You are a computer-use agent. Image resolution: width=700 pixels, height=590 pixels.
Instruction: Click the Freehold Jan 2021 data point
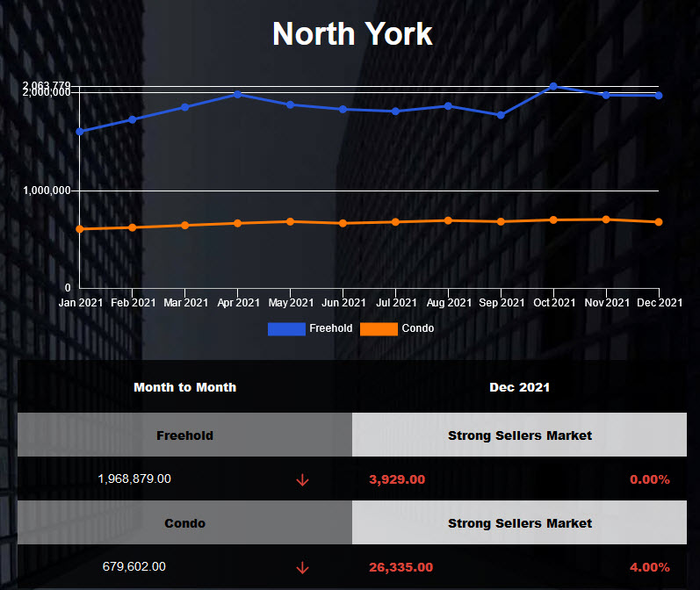(x=80, y=132)
